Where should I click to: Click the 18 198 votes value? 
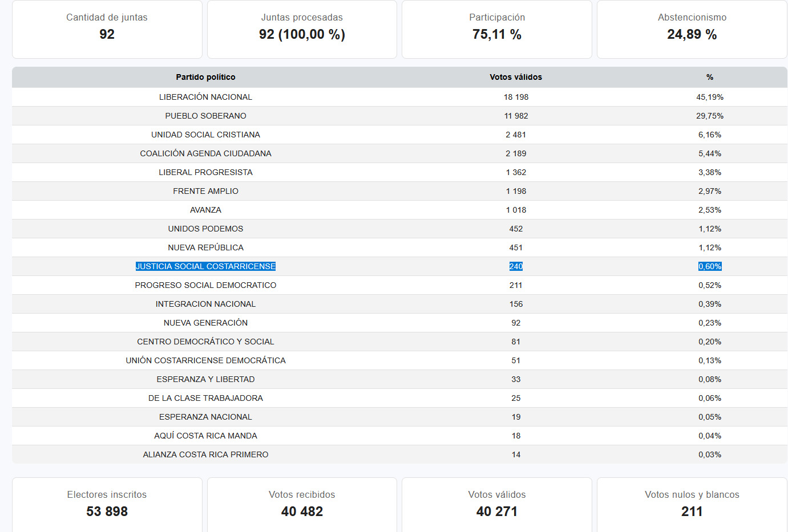[x=516, y=97]
